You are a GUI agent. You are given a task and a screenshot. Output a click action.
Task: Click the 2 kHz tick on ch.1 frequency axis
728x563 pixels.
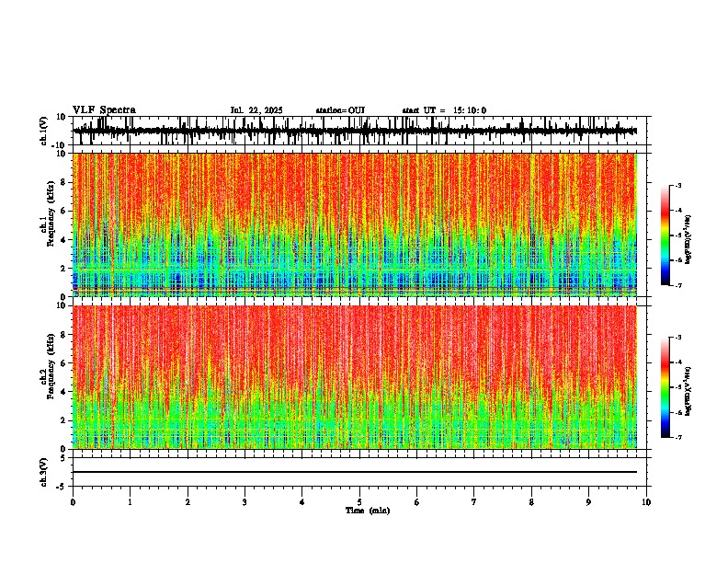point(63,268)
